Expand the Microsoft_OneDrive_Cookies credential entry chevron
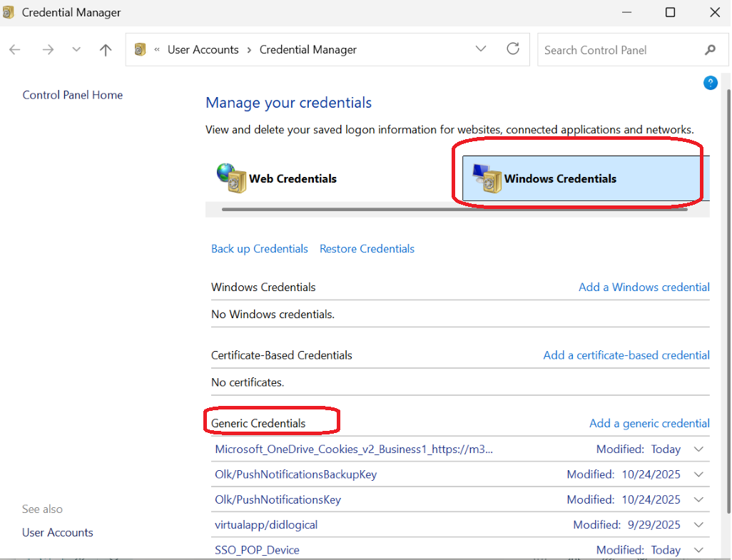732x560 pixels. [698, 449]
